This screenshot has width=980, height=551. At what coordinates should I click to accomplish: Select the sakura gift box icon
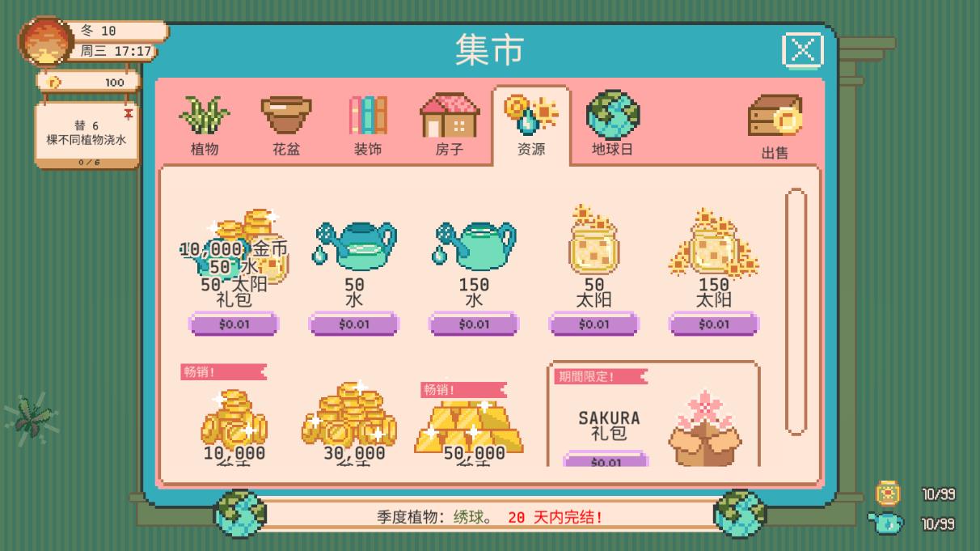click(705, 429)
